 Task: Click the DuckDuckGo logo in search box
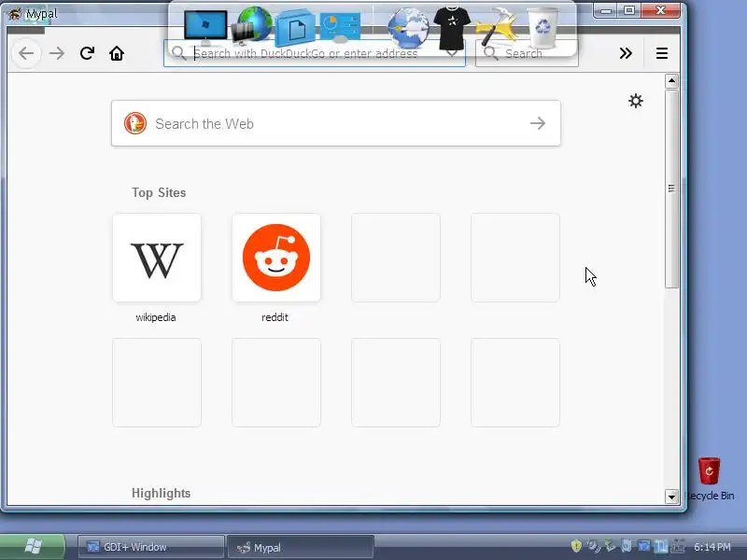point(135,123)
